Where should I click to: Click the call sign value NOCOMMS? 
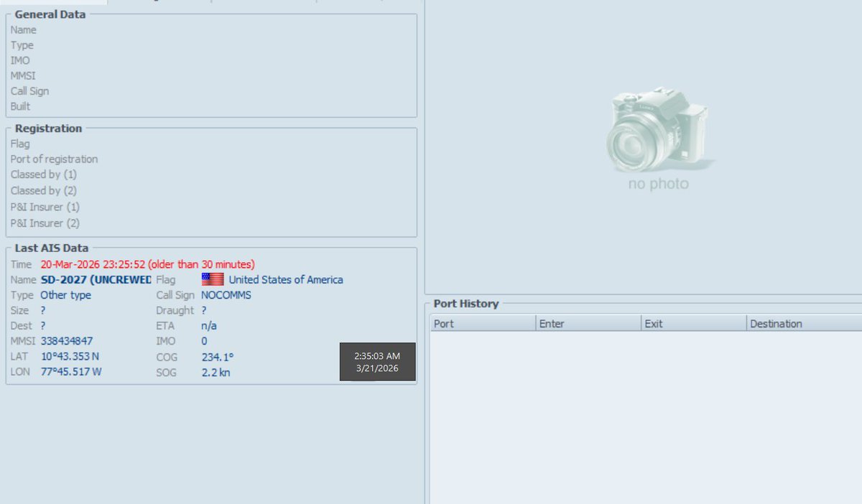(x=226, y=295)
